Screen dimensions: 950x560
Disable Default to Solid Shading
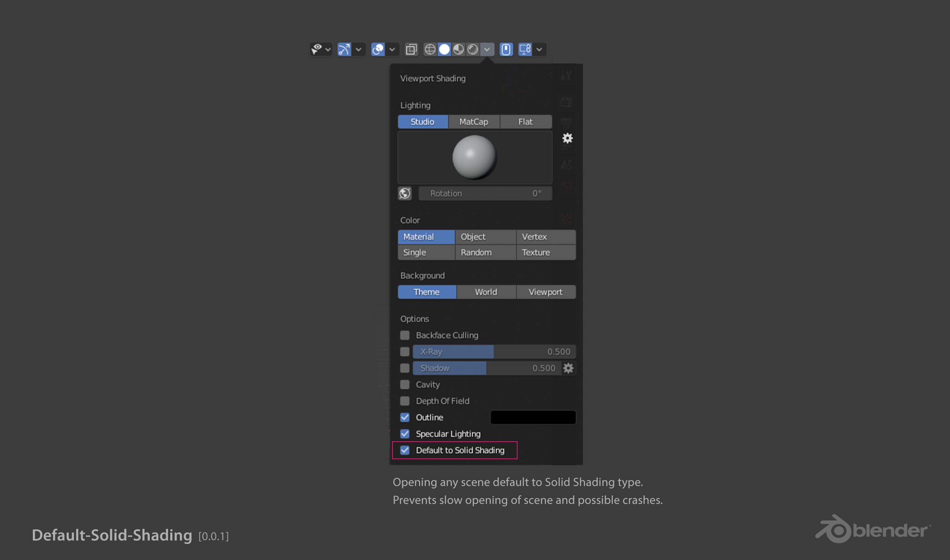(x=404, y=450)
